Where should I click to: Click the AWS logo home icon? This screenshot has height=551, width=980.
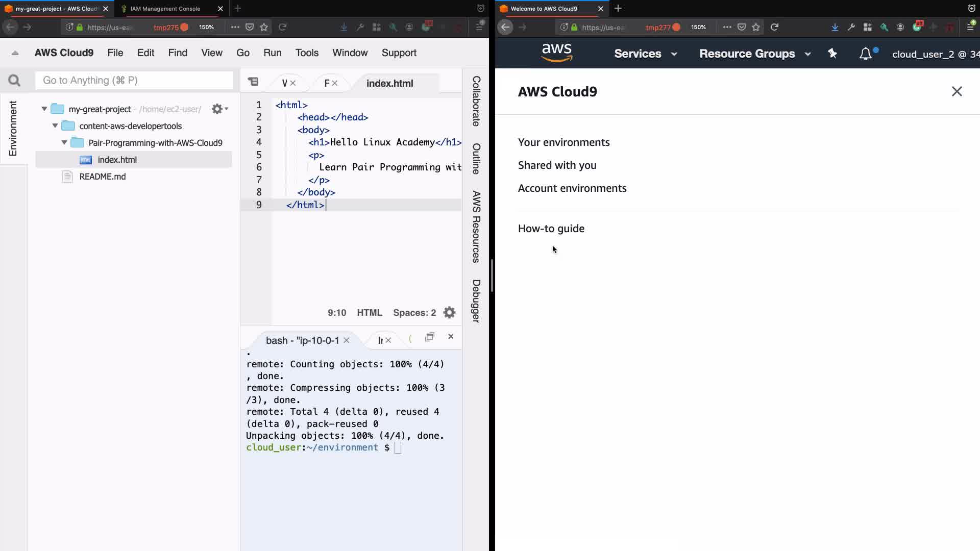556,53
